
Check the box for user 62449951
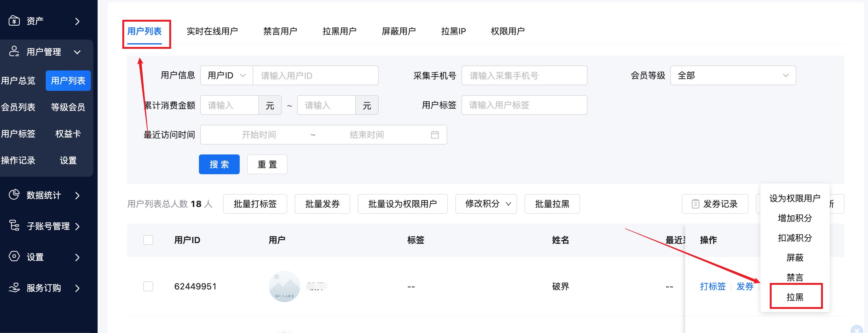(148, 286)
